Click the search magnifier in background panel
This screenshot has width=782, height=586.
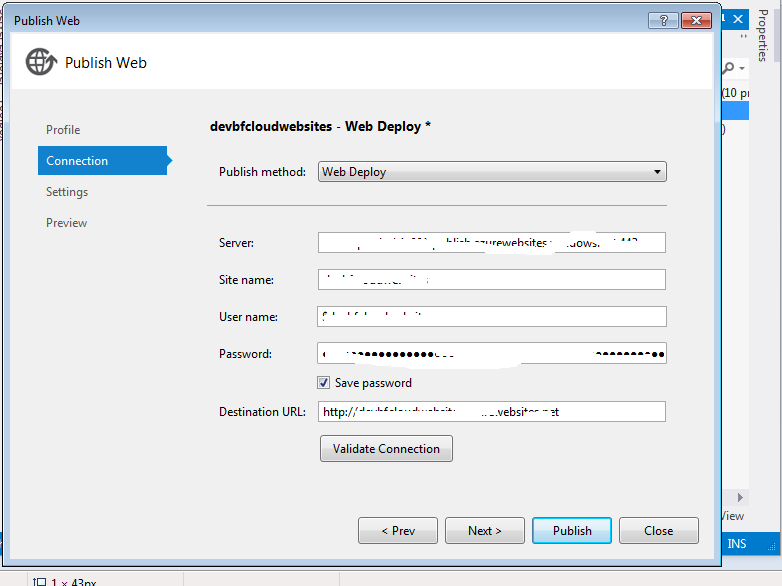[x=729, y=67]
